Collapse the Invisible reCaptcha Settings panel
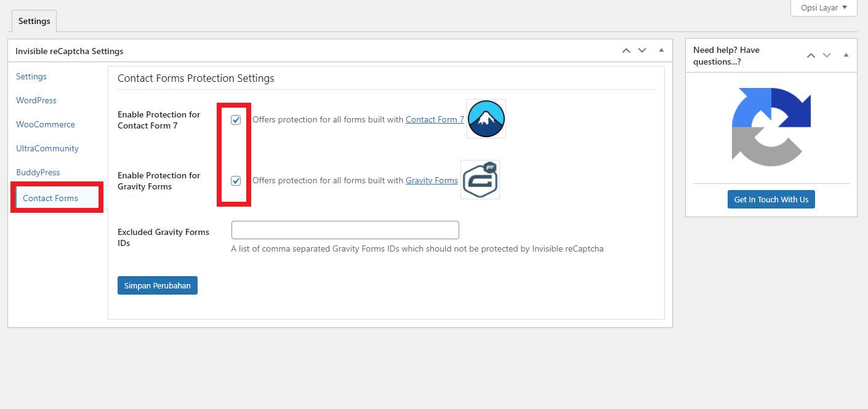The height and width of the screenshot is (409, 868). click(x=661, y=50)
